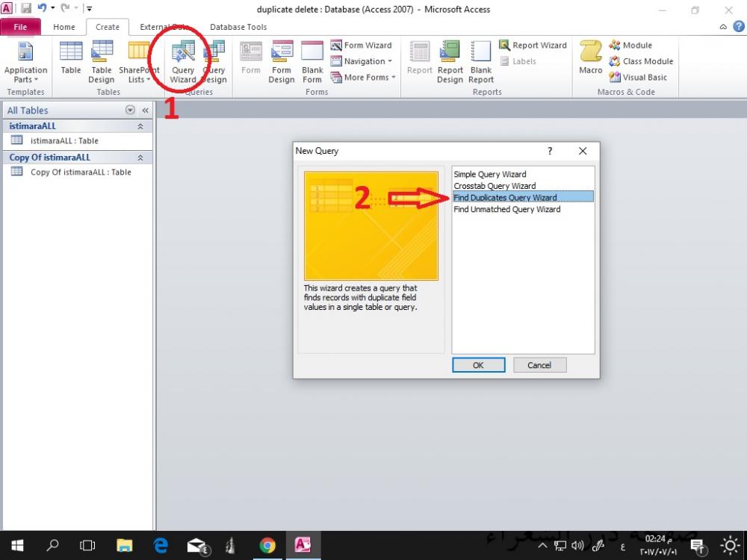Switch to the External Data tab

pos(164,27)
